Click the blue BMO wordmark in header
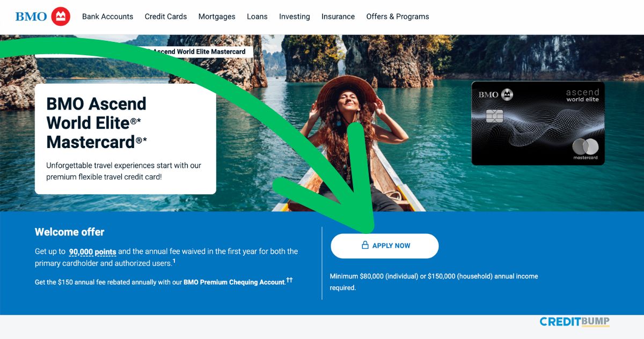This screenshot has height=339, width=644. tap(31, 17)
